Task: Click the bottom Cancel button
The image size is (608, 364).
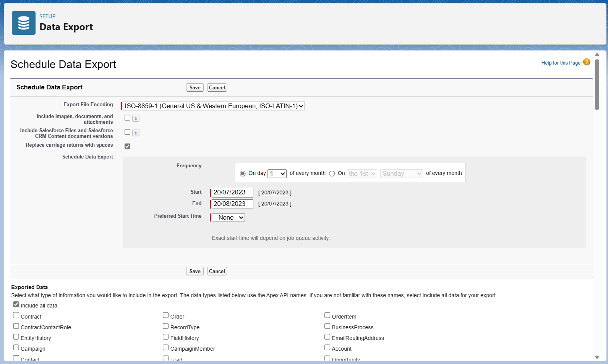Action: 217,271
